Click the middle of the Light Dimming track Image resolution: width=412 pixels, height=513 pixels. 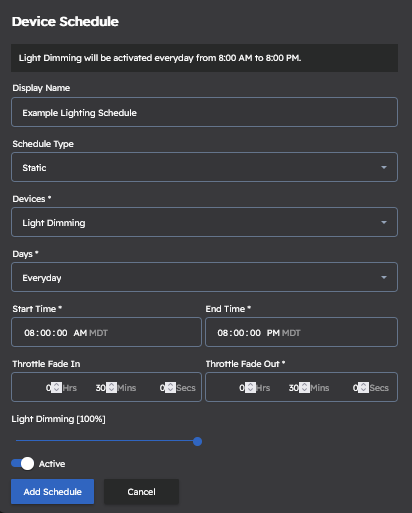(x=106, y=441)
